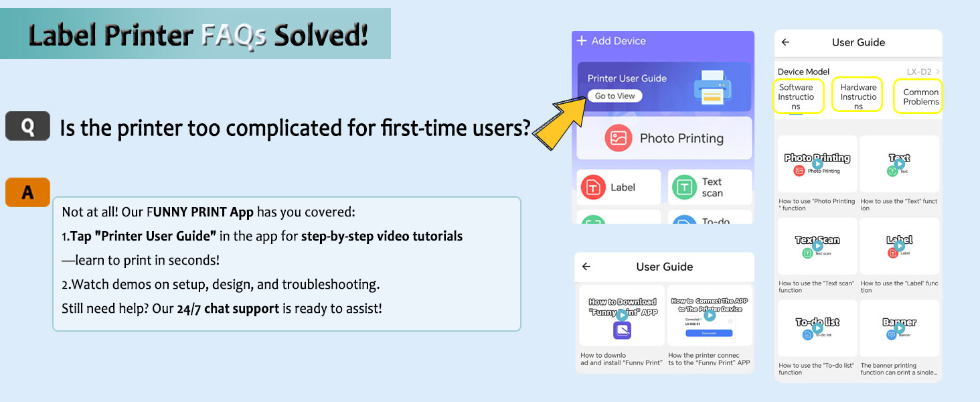The image size is (980, 402).
Task: Play the Label function tutorial video
Action: coord(899,245)
